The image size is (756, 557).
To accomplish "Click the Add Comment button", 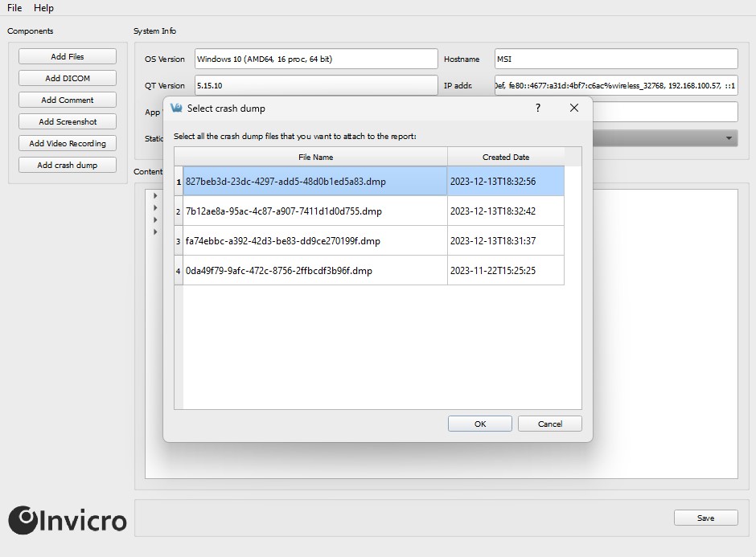I will (68, 100).
